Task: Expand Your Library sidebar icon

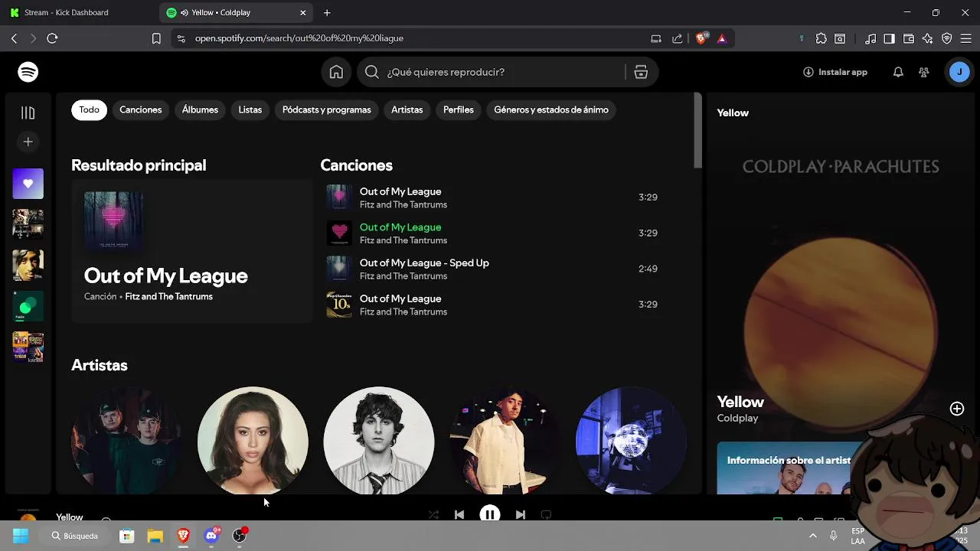Action: point(28,113)
